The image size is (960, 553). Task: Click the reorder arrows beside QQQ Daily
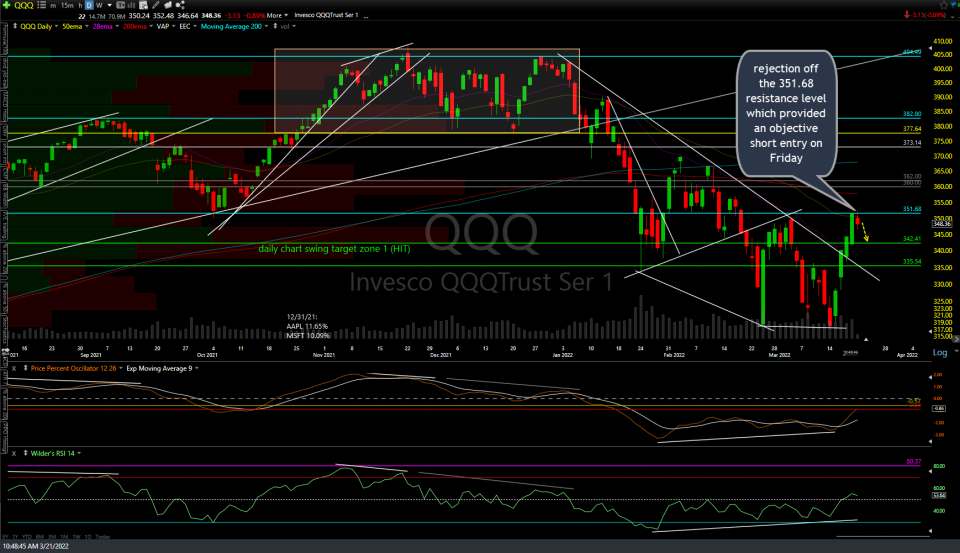coord(15,26)
